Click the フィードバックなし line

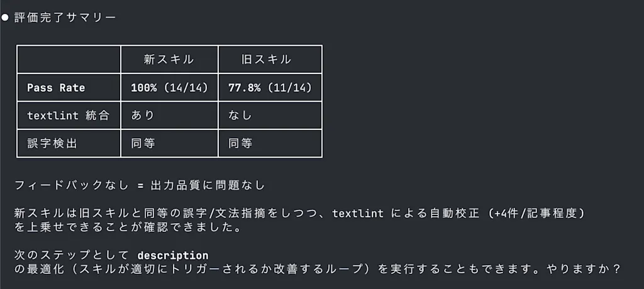[140, 185]
